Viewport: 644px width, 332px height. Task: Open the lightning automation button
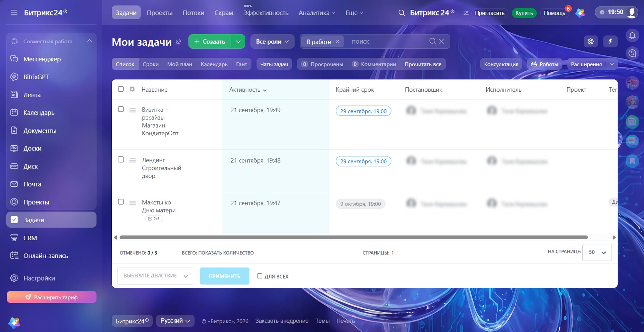(x=610, y=41)
